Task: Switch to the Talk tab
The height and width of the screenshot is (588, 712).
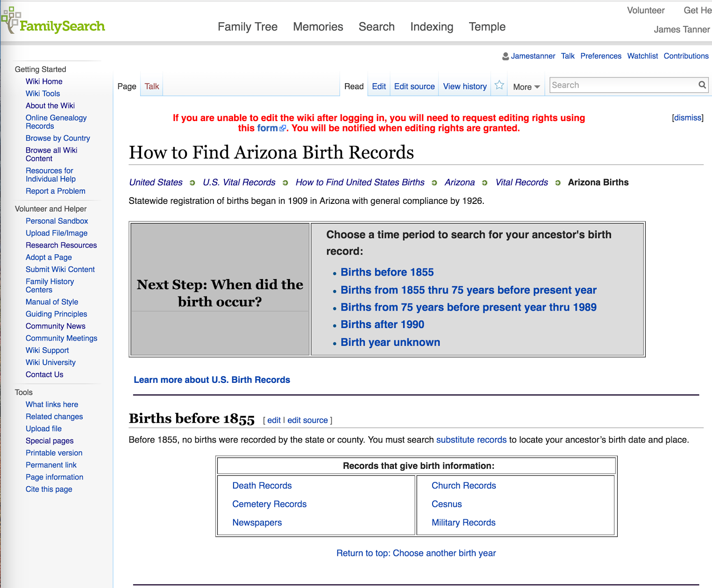Action: coord(151,86)
